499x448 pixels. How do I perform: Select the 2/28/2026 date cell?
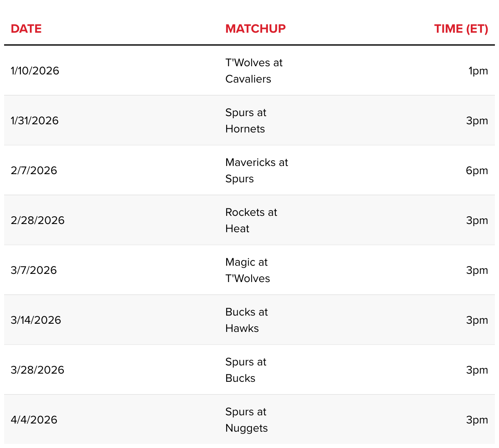point(38,220)
